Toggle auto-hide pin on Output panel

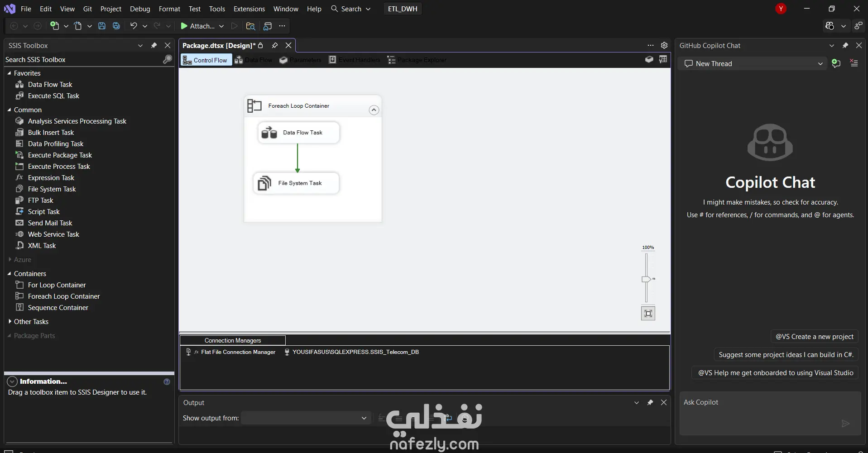[x=650, y=402]
